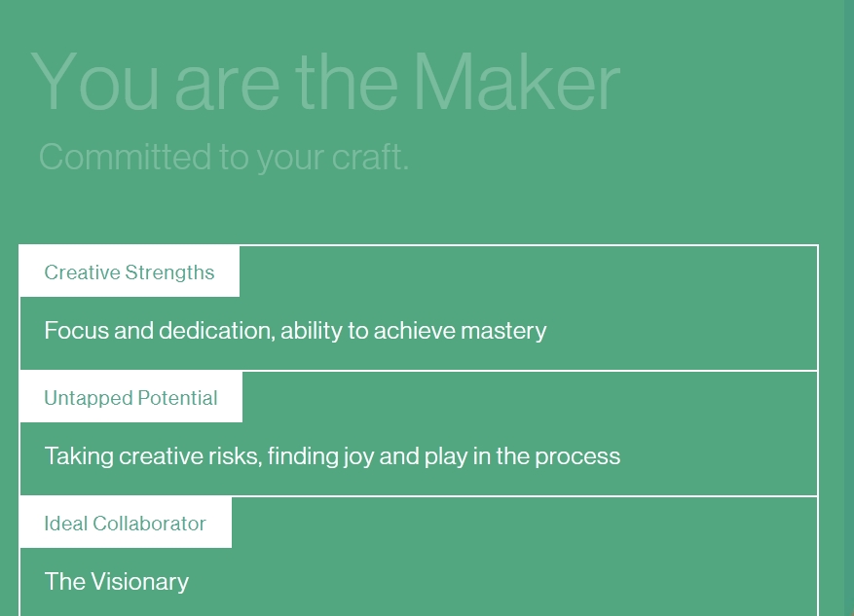
Task: Click the word "Maker" in the heading
Action: point(516,82)
